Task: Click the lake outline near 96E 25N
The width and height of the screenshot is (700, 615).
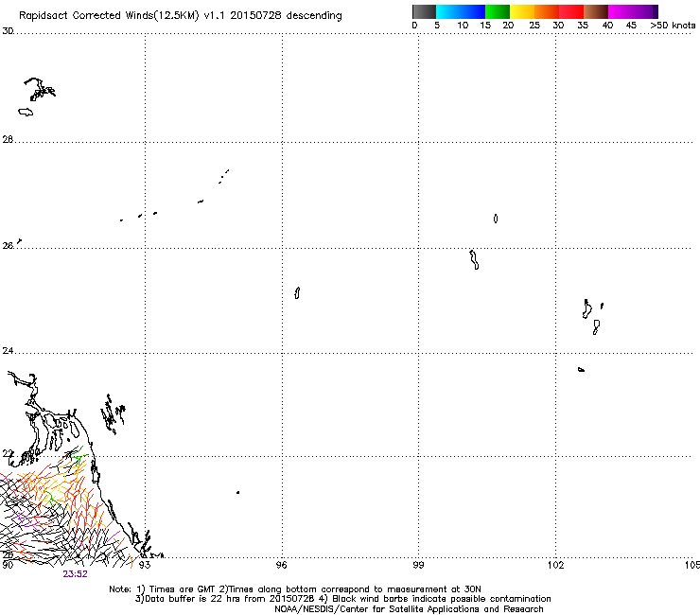Action: pos(297,293)
